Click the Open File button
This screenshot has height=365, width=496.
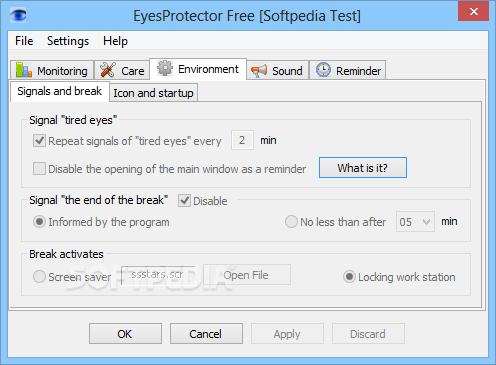247,275
